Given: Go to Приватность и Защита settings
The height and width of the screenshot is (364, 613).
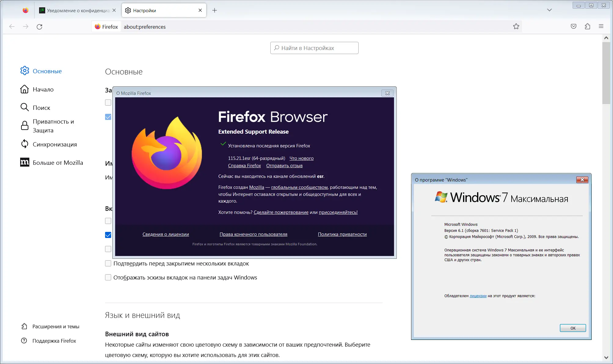Looking at the screenshot, I should click(53, 126).
